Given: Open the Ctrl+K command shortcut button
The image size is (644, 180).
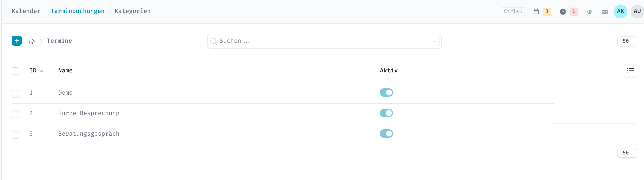Looking at the screenshot, I should 513,12.
